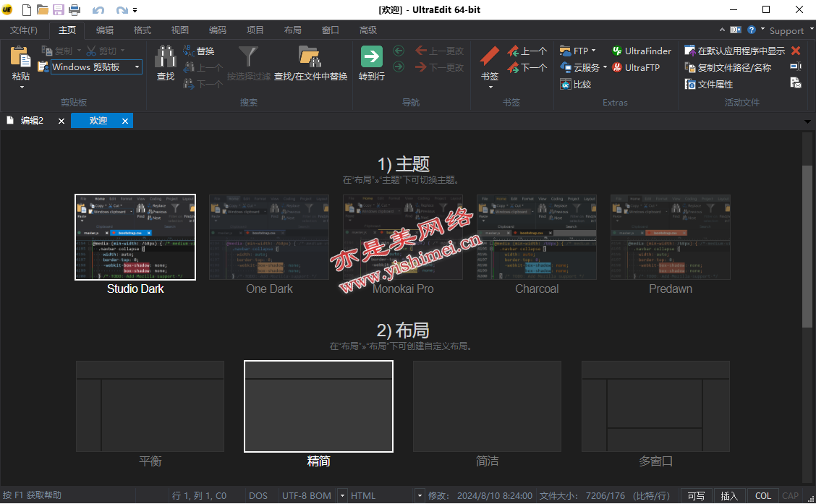The image size is (816, 504).
Task: Switch to the 格式 ribbon tab
Action: pyautogui.click(x=142, y=30)
